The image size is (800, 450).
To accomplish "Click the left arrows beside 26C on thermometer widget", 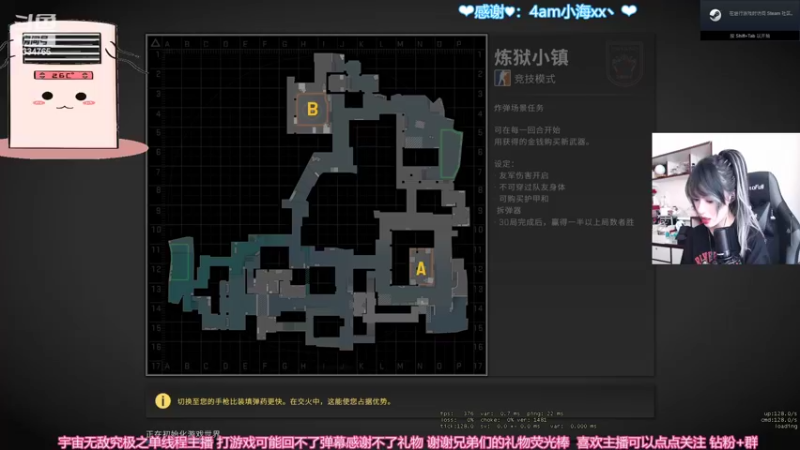I will point(42,76).
